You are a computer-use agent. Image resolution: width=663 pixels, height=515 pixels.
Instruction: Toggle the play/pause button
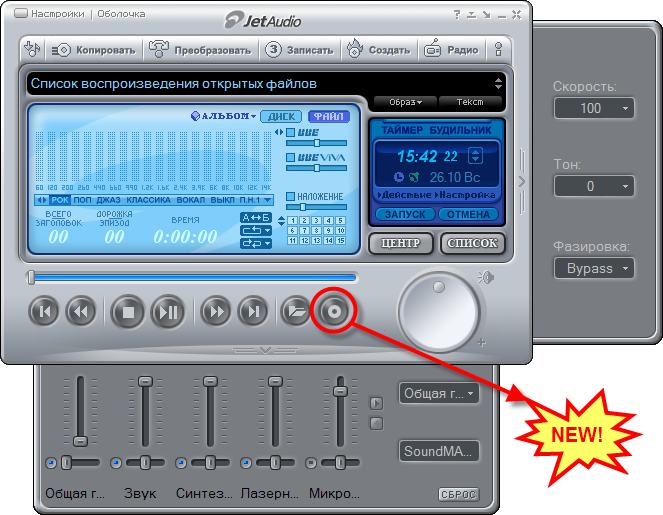(168, 312)
